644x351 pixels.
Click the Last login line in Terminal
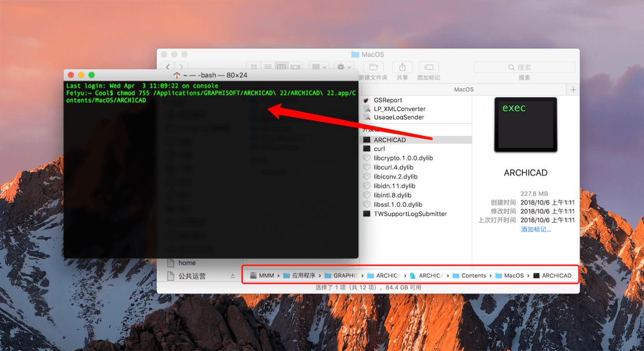[142, 86]
